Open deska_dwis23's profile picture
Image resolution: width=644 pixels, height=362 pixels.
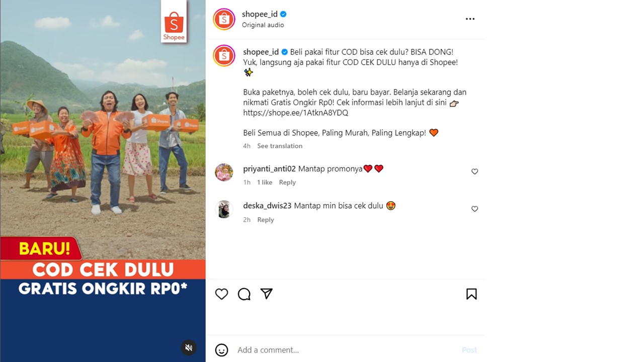[x=224, y=209]
